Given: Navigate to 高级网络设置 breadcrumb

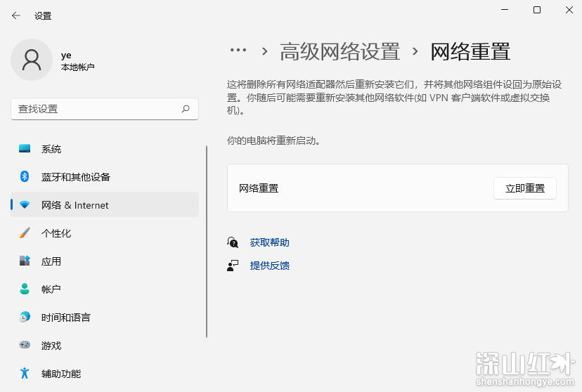Looking at the screenshot, I should point(339,51).
